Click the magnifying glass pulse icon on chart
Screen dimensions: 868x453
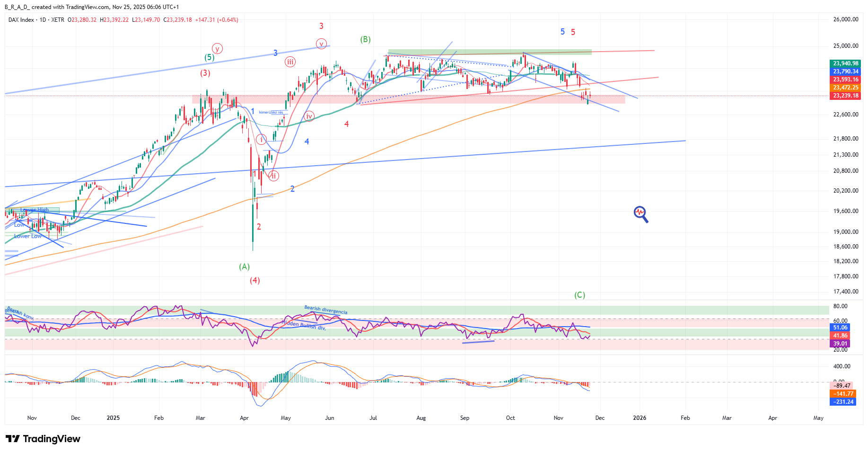tap(640, 213)
